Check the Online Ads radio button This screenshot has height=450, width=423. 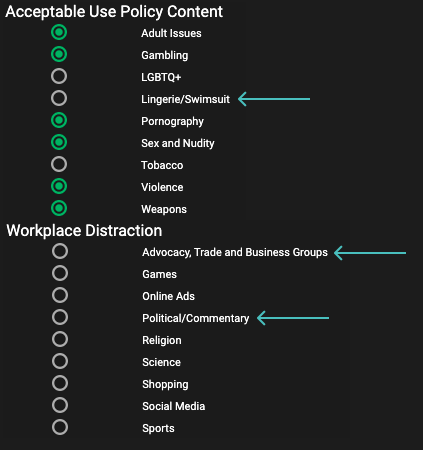pyautogui.click(x=60, y=295)
